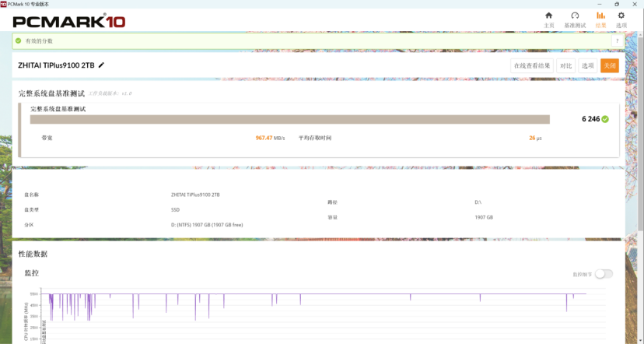The image size is (644, 344).
Task: Click the 选项 button in result header
Action: coord(588,65)
